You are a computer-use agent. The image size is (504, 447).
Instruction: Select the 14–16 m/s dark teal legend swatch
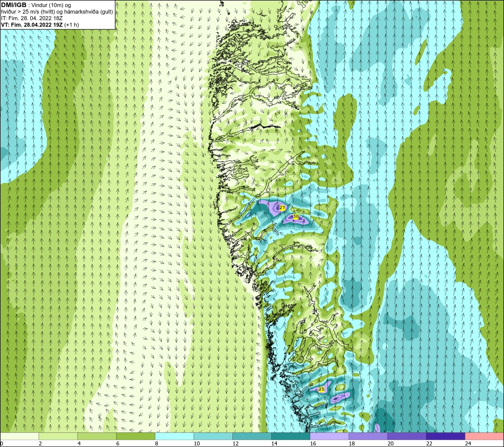tap(291, 436)
